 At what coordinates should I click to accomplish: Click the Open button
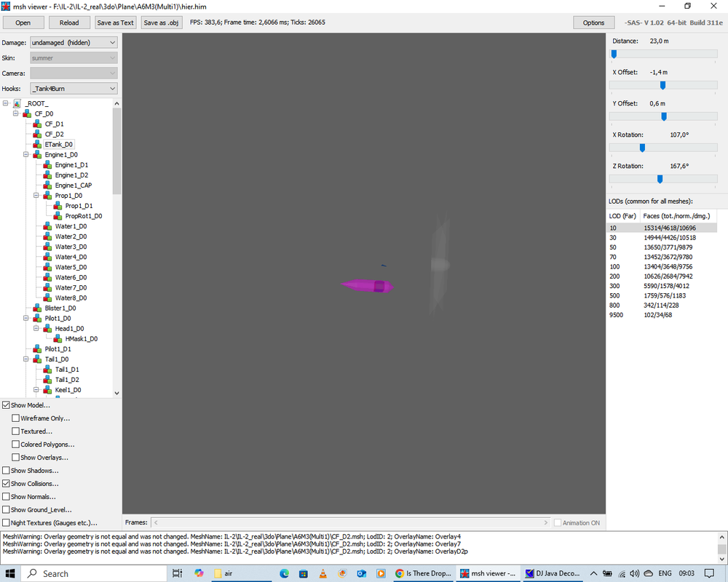23,23
